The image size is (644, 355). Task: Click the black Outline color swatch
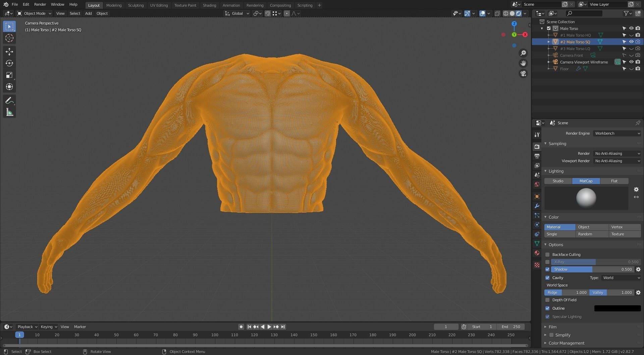pos(618,308)
